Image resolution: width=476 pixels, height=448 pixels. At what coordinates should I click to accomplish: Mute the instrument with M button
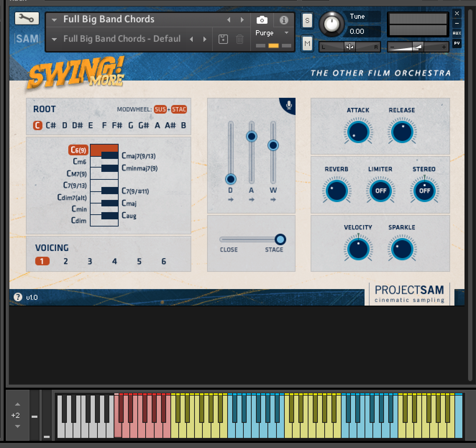point(307,44)
